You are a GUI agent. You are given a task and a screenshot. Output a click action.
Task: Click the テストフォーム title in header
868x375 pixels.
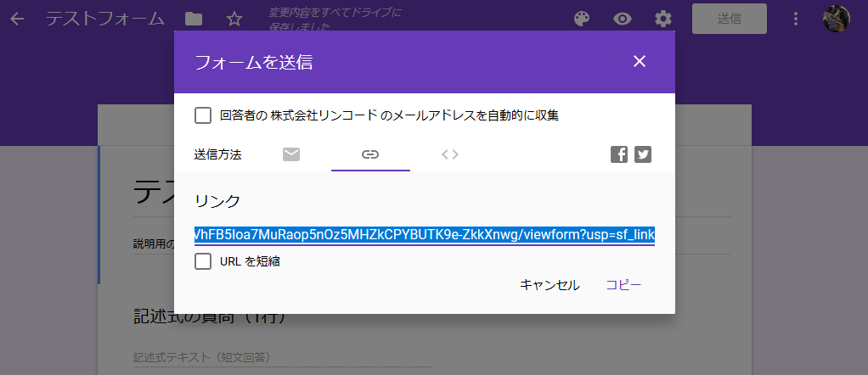tap(105, 20)
